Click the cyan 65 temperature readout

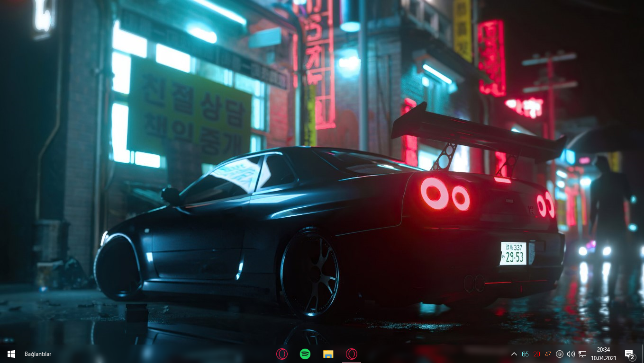pos(525,354)
